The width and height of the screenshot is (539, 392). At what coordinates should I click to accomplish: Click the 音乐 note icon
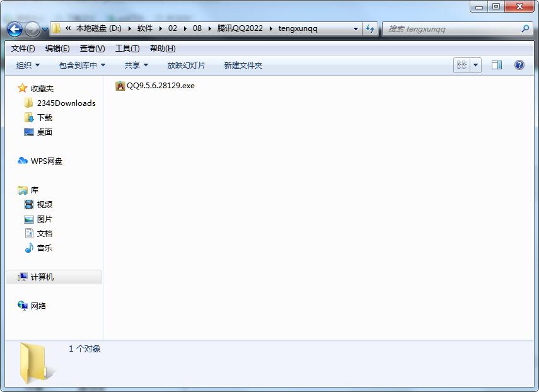pos(29,248)
